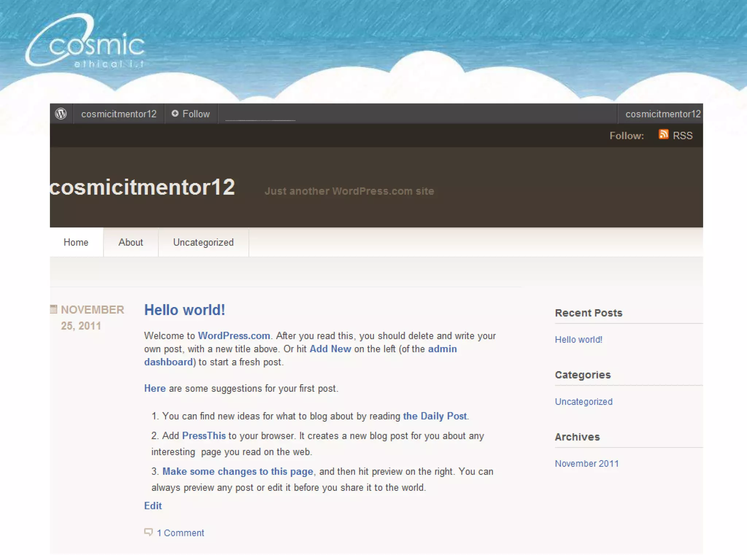Click the plus icon next to Follow
This screenshot has height=560, width=747.
[175, 113]
